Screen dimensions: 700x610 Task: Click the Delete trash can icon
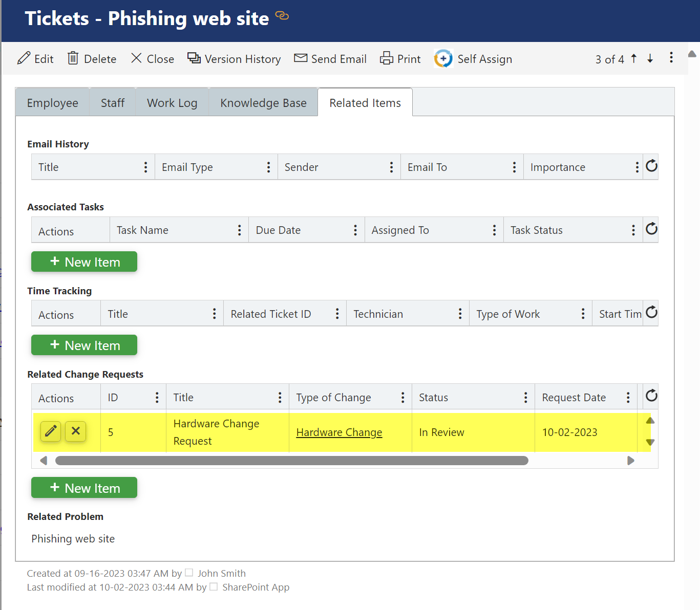click(73, 58)
